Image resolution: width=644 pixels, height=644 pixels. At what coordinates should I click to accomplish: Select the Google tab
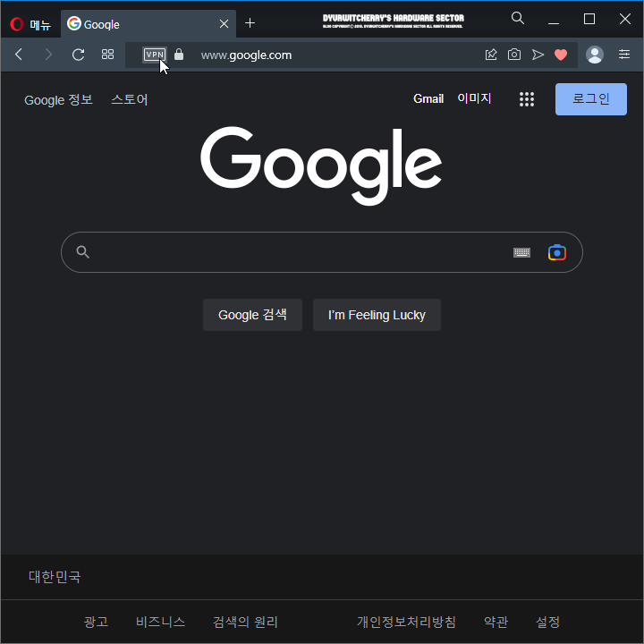tap(148, 24)
